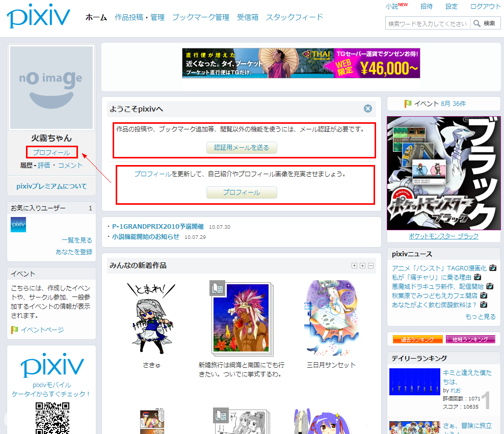The height and width of the screenshot is (434, 504).
Task: Close the ようこそpixivへ welcome panel
Action: (368, 108)
